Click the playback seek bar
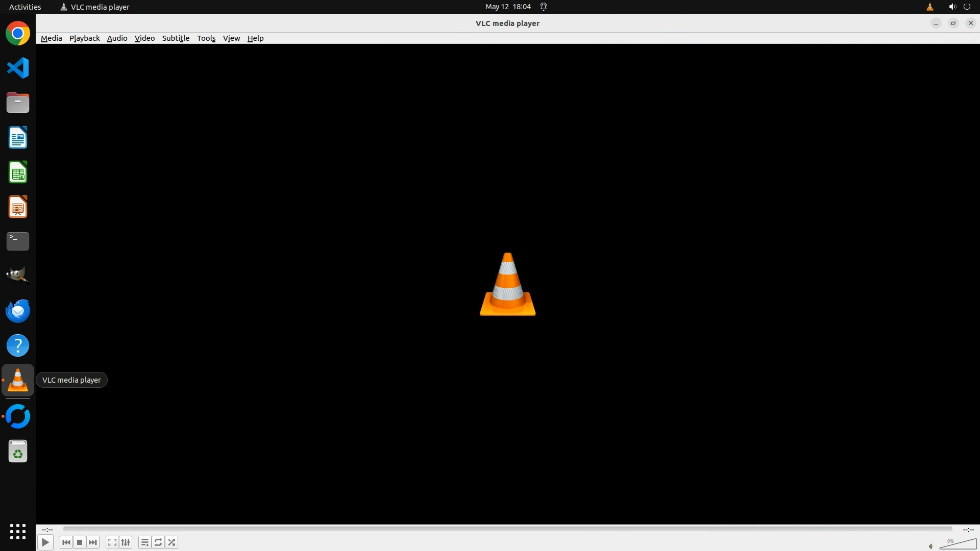 click(x=507, y=529)
